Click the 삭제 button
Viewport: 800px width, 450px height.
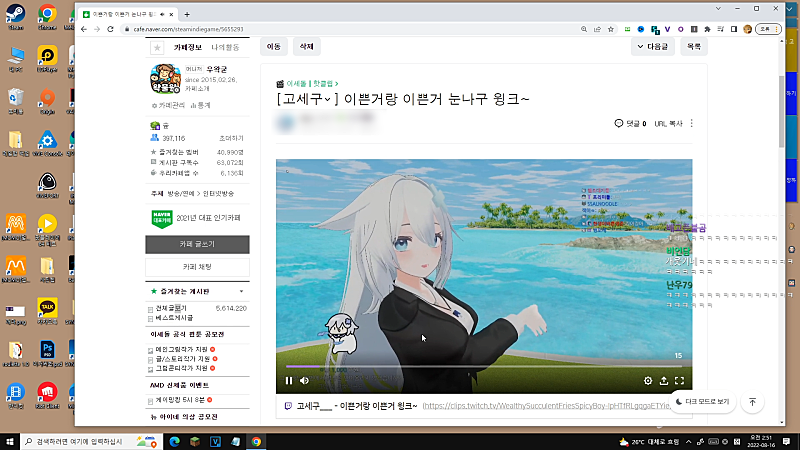point(306,46)
